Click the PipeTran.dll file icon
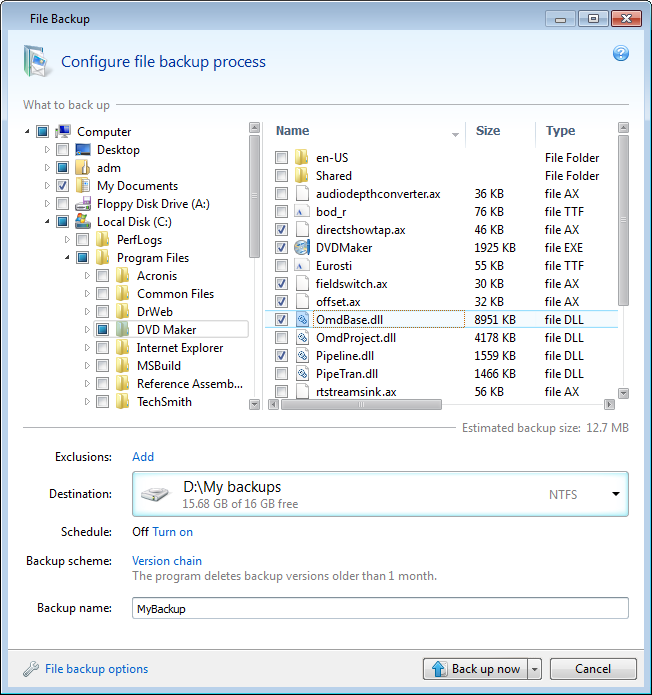 tap(302, 373)
